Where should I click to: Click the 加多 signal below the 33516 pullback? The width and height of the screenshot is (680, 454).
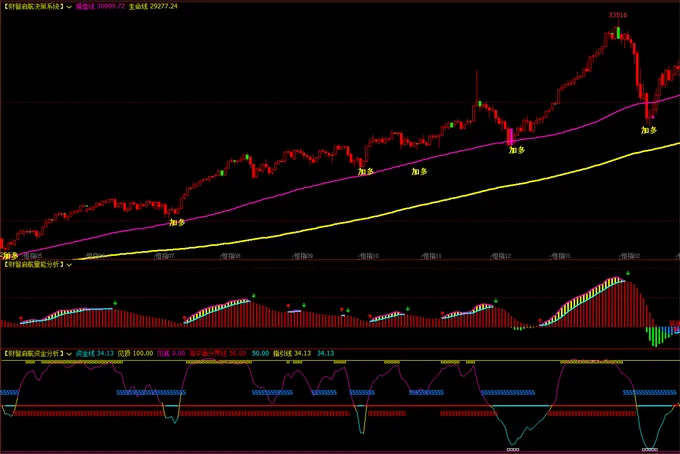coord(649,130)
